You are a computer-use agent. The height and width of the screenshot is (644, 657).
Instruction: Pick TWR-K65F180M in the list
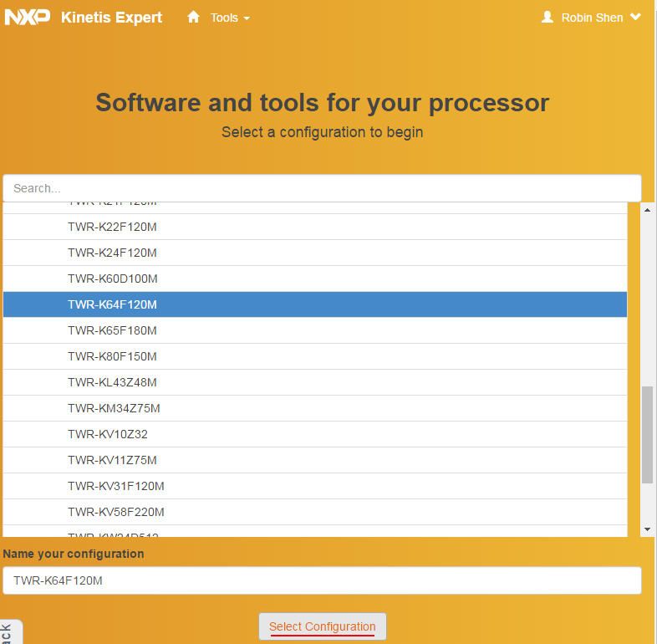pyautogui.click(x=315, y=330)
